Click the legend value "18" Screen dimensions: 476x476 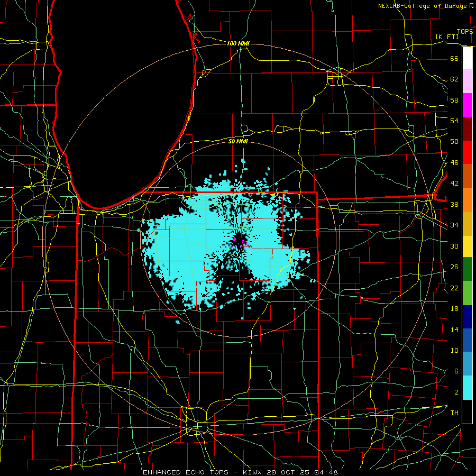pos(454,309)
